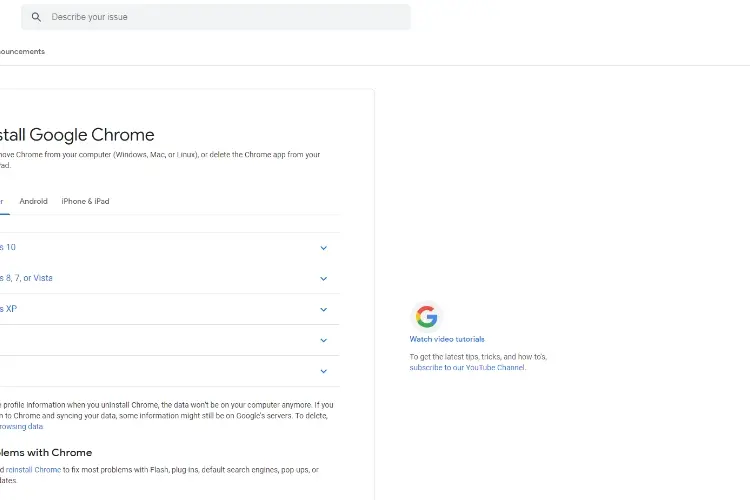The image size is (750, 500).
Task: Expand the Windows XP section chevron
Action: 323,310
